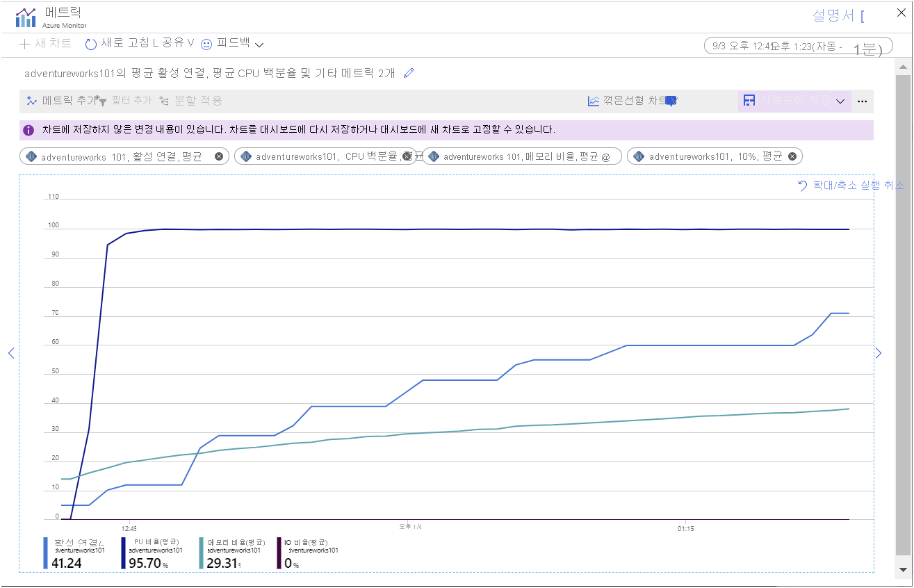Click the 활성 연결 legend color bar
The image size is (914, 588).
[46, 553]
